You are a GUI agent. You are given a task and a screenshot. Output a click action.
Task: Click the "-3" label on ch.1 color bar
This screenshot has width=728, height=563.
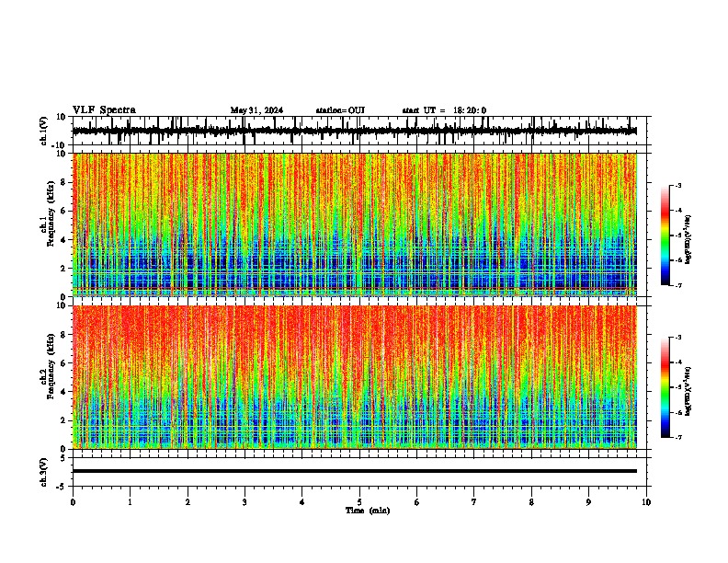[677, 185]
